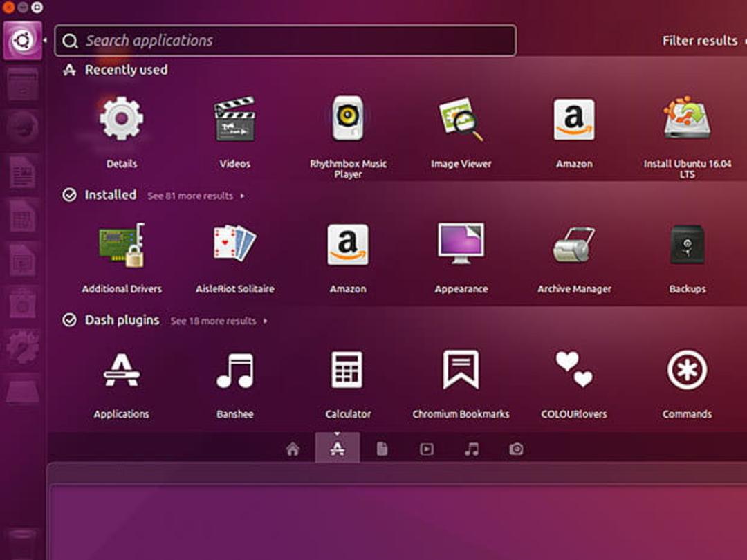Select the Calculator dash plugin
Viewport: 747px width, 560px height.
point(347,370)
